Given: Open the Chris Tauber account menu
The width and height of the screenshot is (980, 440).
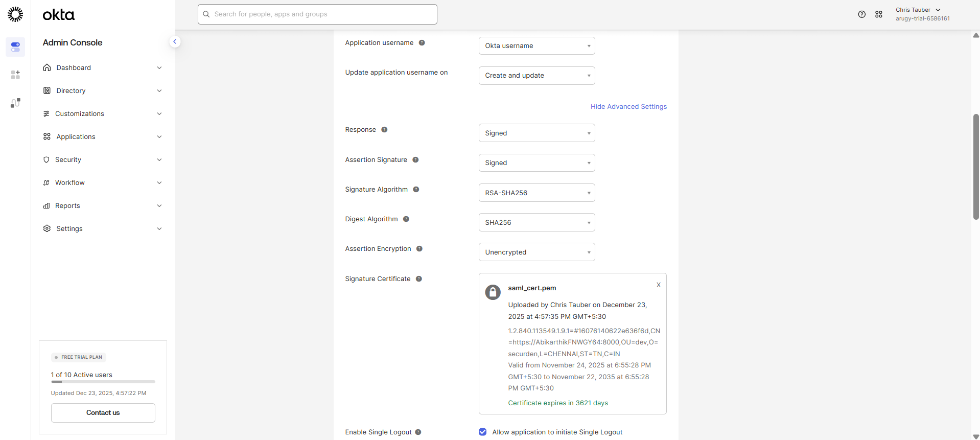Looking at the screenshot, I should (x=922, y=14).
